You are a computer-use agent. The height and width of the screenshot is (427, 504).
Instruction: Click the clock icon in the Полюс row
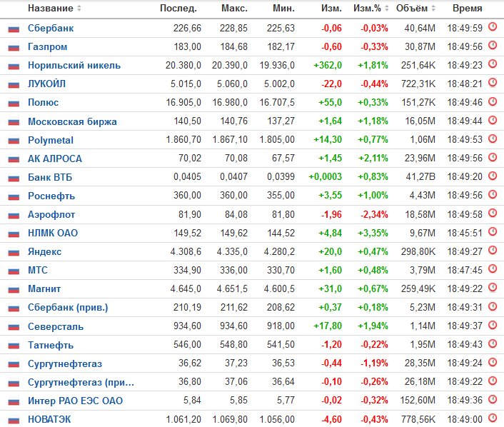tap(493, 101)
